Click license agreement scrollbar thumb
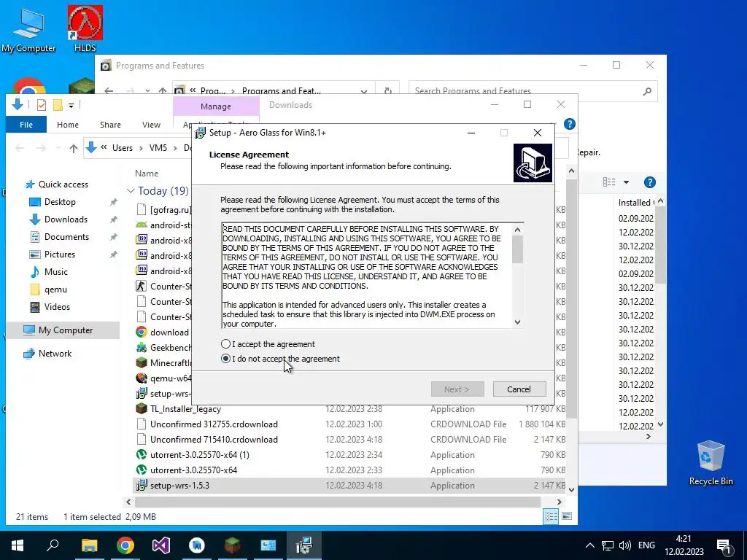Screen dimensions: 747x560 click(517, 249)
